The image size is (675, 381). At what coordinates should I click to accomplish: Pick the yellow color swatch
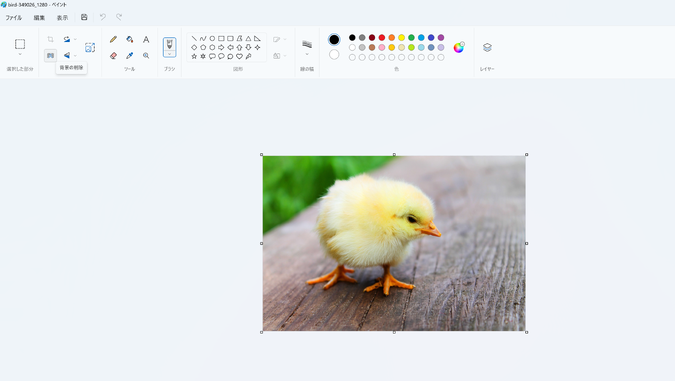(402, 38)
